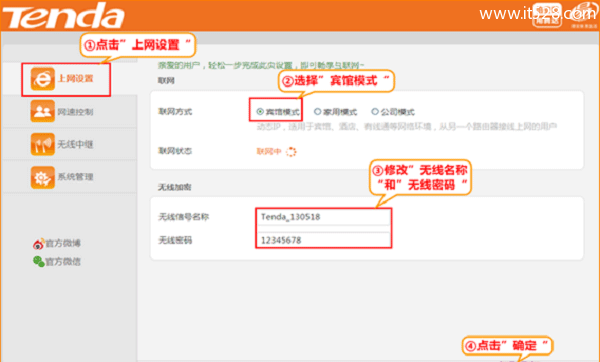Open the 上网设置 globe icon
Image resolution: width=600 pixels, height=362 pixels.
42,79
